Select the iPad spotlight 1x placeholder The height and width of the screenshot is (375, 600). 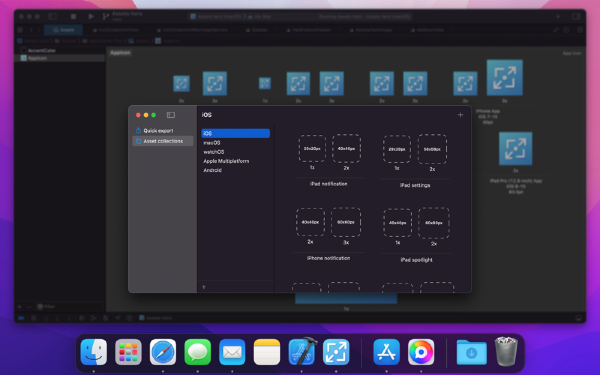(x=398, y=223)
